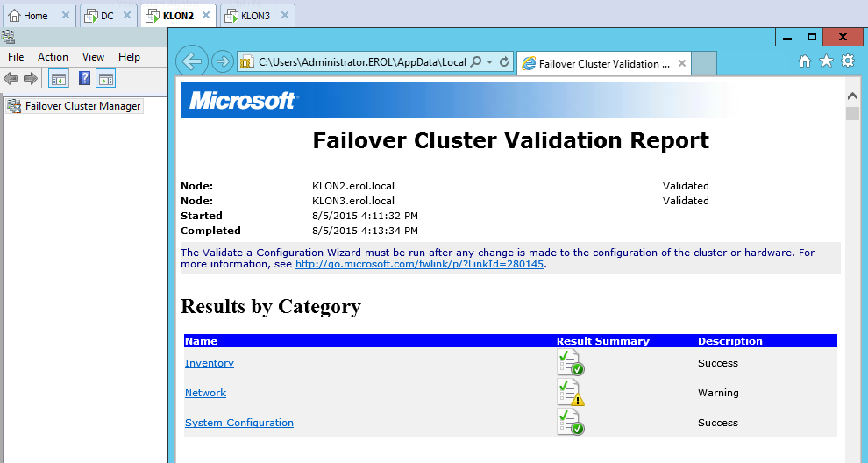
Task: Open the Inventory results link
Action: click(209, 363)
